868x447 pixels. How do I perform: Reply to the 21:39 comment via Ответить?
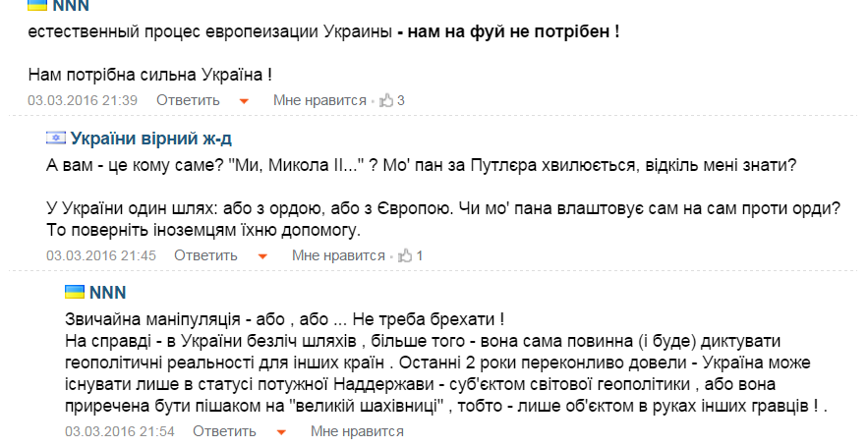point(188,100)
